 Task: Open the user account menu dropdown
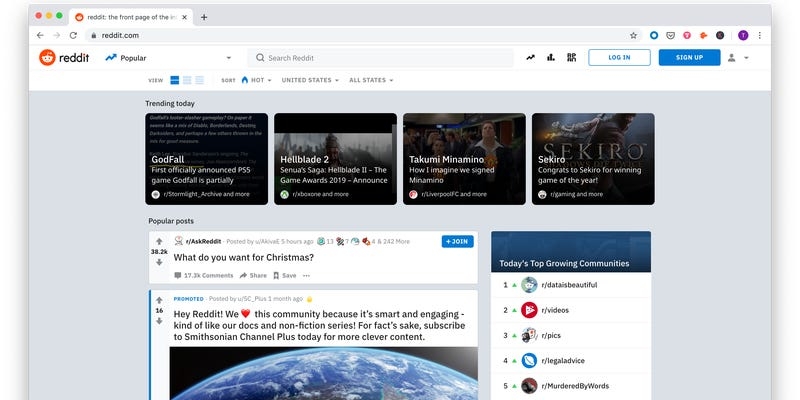tap(738, 58)
